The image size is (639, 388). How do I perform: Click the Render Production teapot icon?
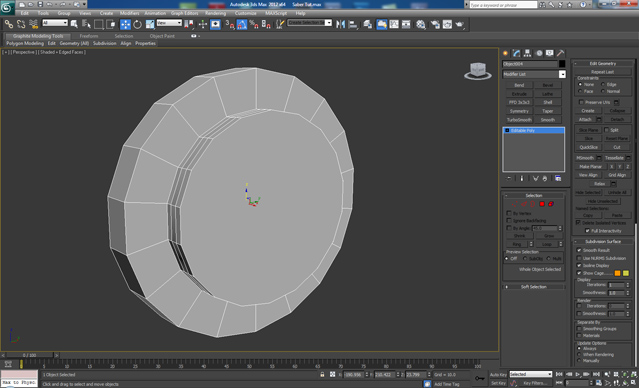pyautogui.click(x=460, y=24)
